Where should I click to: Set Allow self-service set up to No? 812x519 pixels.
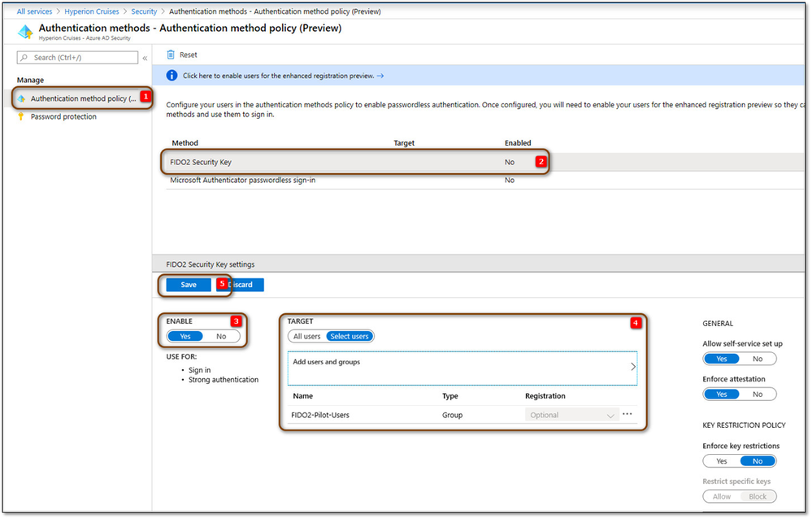point(758,359)
